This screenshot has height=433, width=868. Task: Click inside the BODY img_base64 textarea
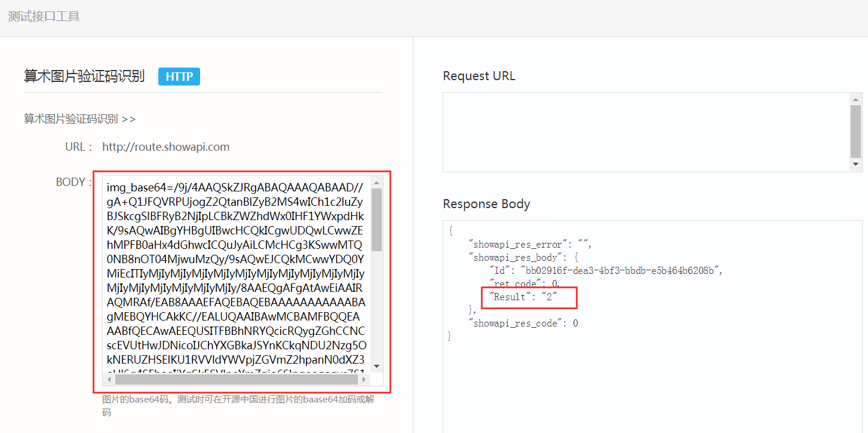[237, 274]
